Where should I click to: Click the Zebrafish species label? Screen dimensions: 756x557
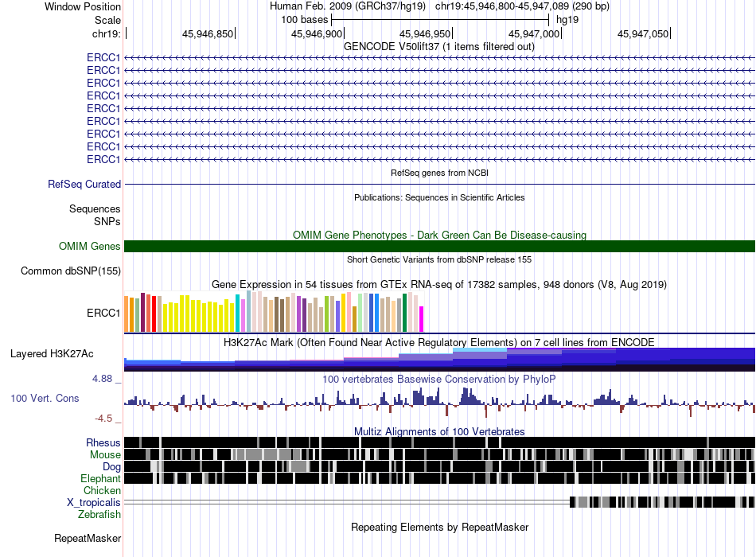click(99, 515)
